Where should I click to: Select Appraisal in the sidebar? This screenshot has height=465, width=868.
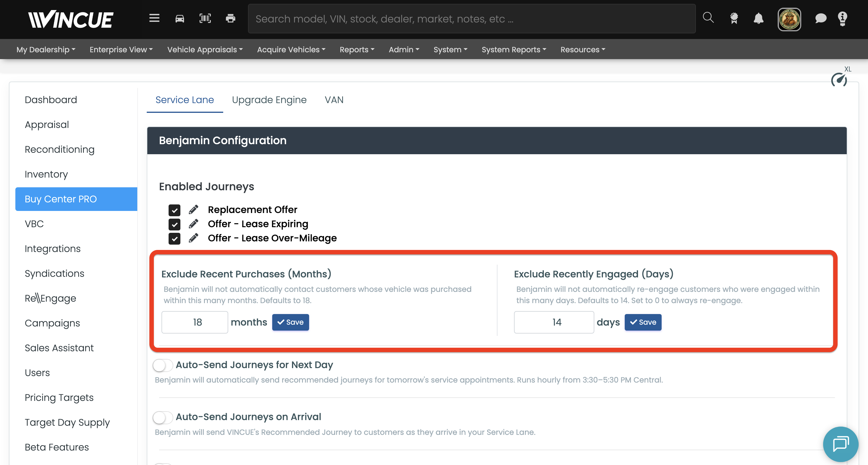tap(76, 124)
